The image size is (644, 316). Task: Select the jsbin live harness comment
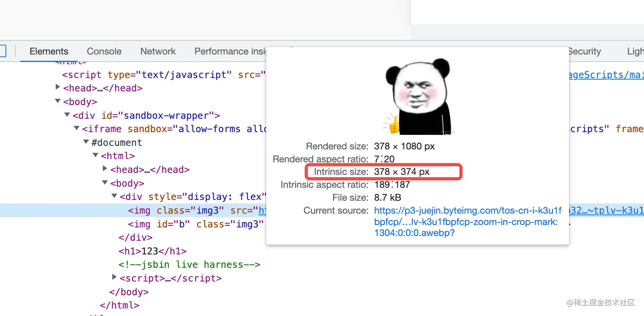pyautogui.click(x=190, y=265)
